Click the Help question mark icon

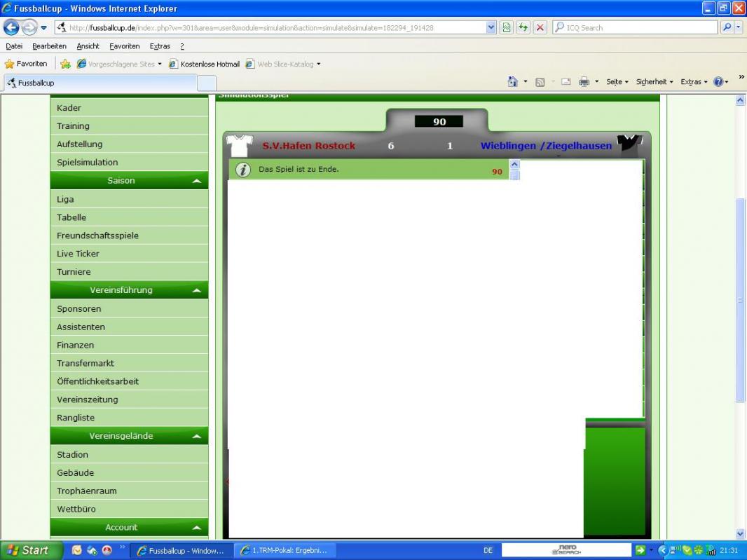[718, 82]
